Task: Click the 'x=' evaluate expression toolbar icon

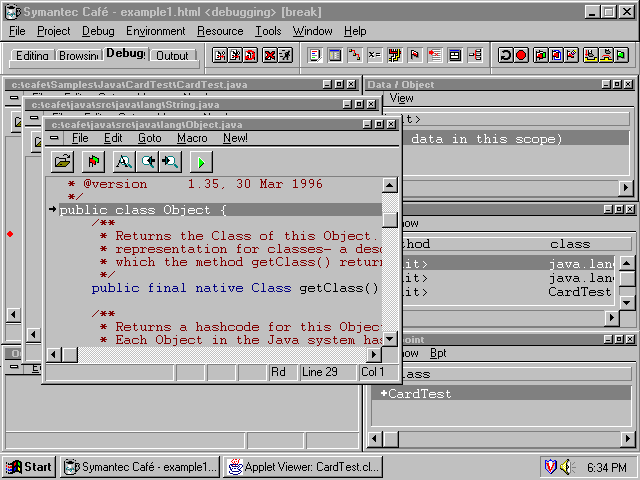Action: (374, 55)
